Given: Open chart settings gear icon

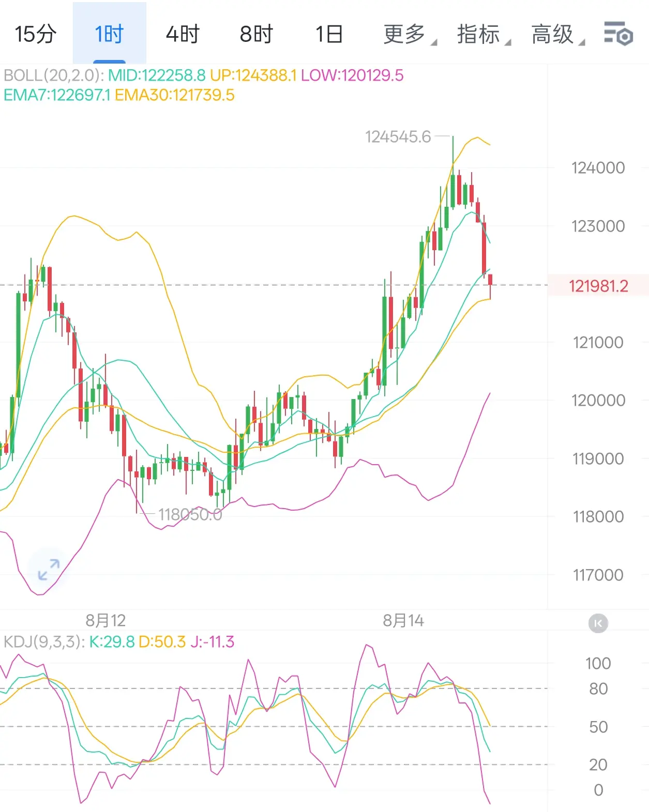Looking at the screenshot, I should click(x=618, y=34).
